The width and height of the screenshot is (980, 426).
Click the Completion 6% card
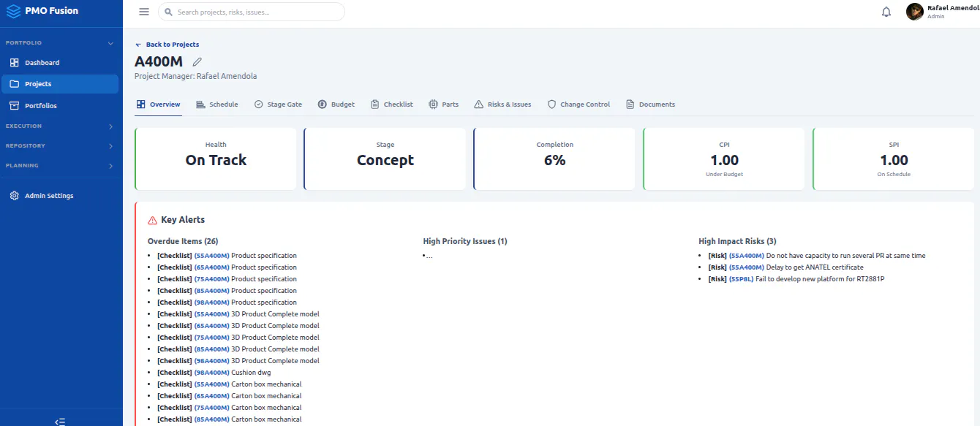point(554,159)
